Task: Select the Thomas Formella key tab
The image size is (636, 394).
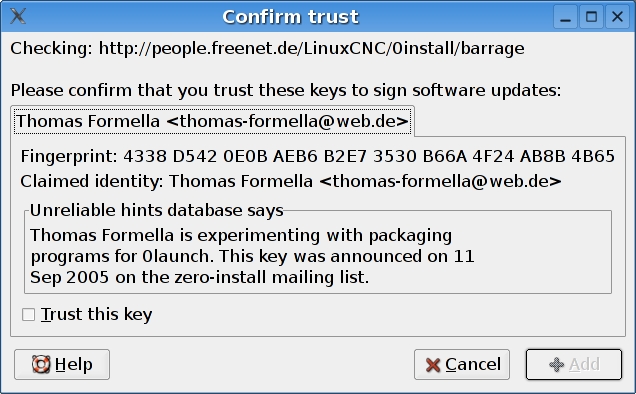Action: click(212, 121)
